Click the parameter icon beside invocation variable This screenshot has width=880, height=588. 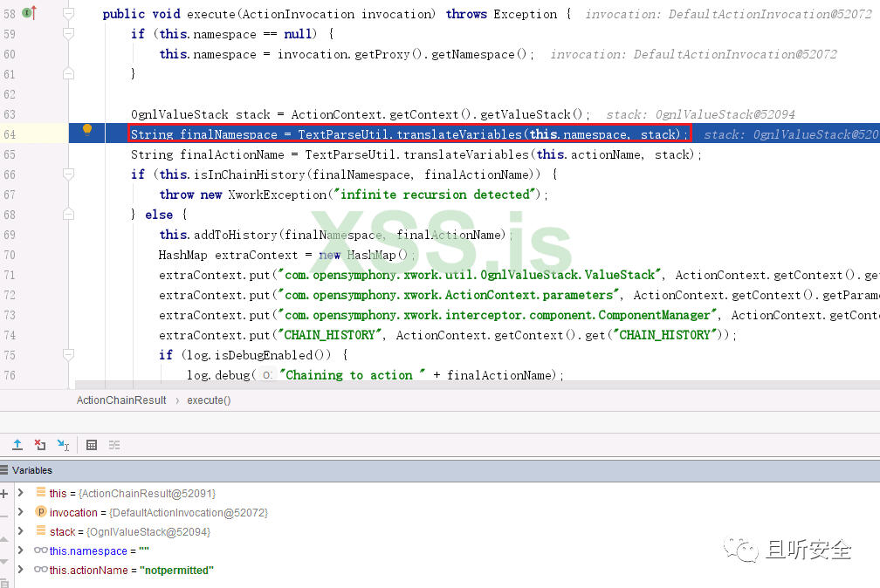click(40, 512)
